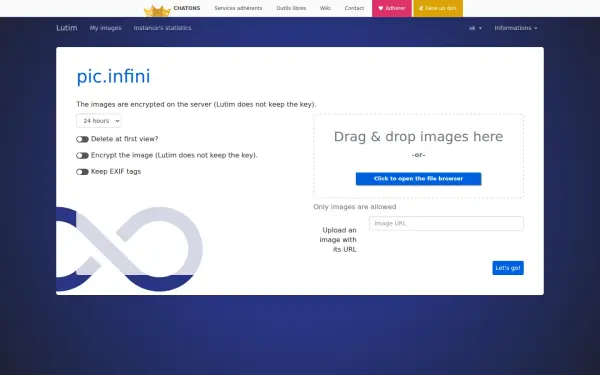The image size is (600, 375).
Task: Click the Drag & drop images area
Action: (x=418, y=156)
